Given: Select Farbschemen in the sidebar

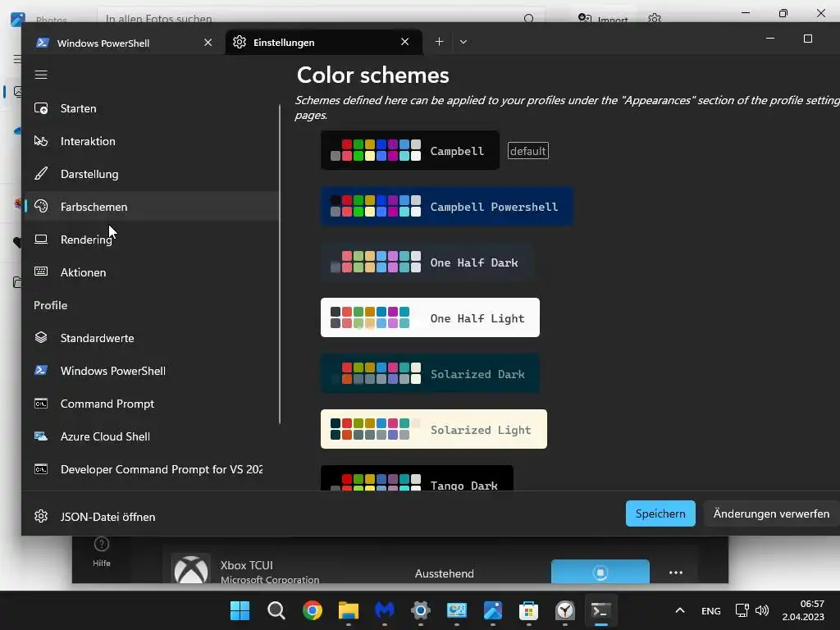Looking at the screenshot, I should [152, 206].
